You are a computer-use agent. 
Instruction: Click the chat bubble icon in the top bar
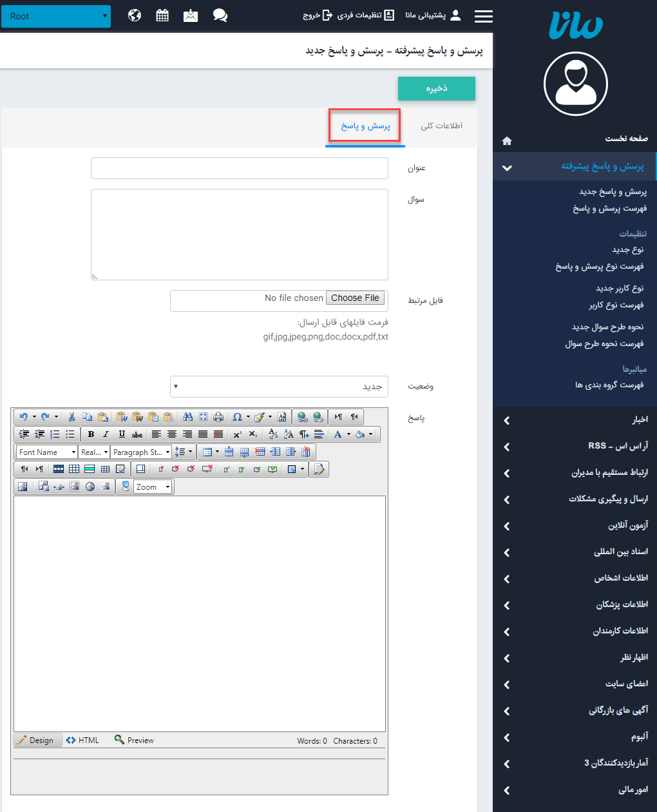coord(220,15)
